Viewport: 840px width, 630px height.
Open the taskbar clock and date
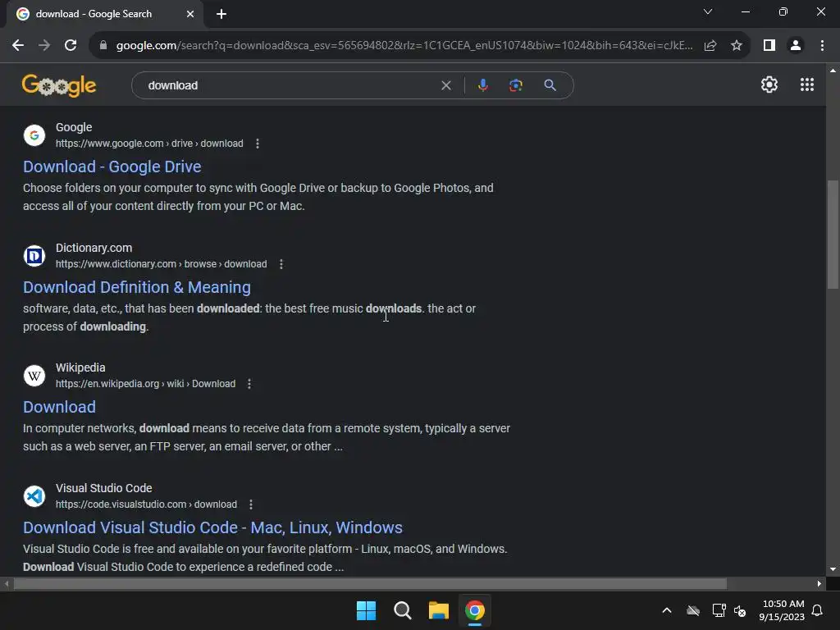(782, 610)
